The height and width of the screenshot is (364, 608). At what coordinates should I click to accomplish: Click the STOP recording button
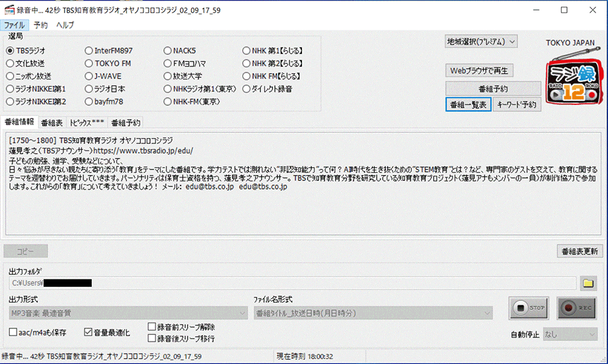(x=529, y=309)
